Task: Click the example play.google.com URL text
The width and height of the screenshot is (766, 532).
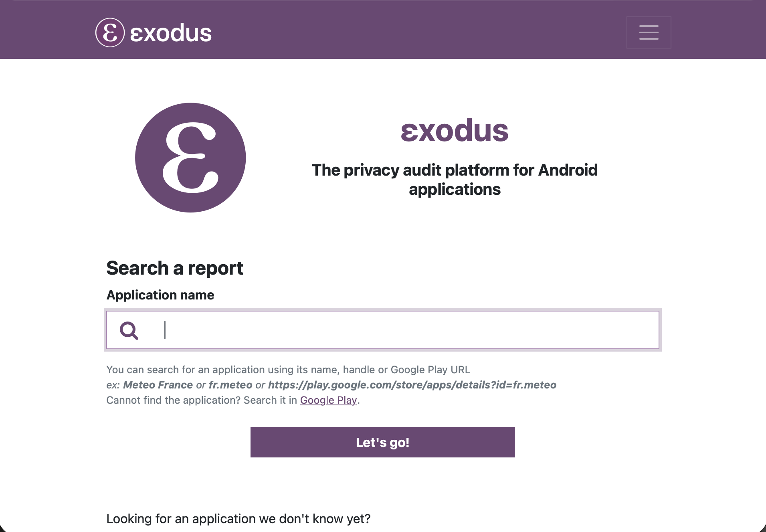Action: click(x=412, y=385)
